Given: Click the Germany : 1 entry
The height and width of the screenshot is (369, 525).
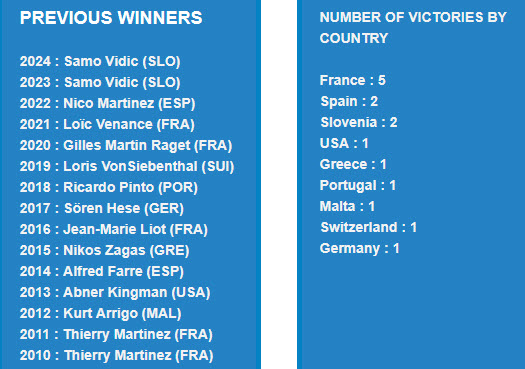Looking at the screenshot, I should [360, 249].
